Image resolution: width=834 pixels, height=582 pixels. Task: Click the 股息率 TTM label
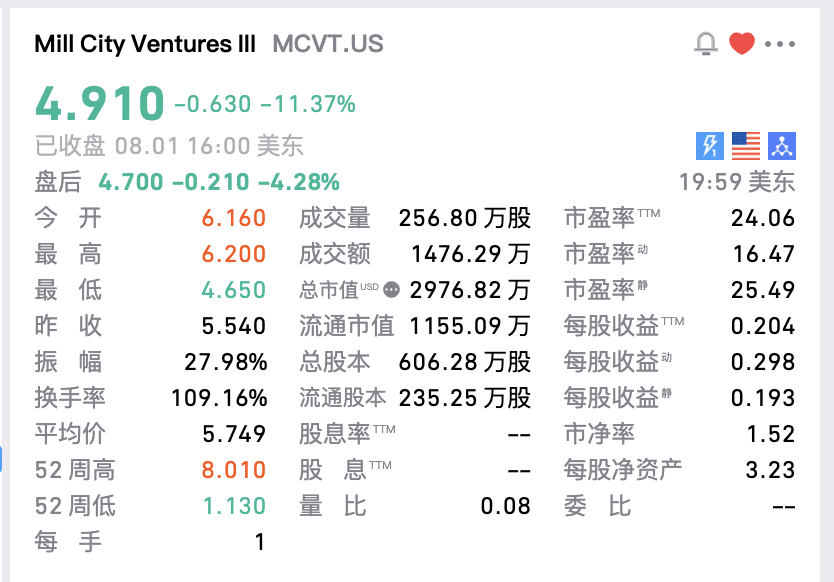pyautogui.click(x=346, y=434)
